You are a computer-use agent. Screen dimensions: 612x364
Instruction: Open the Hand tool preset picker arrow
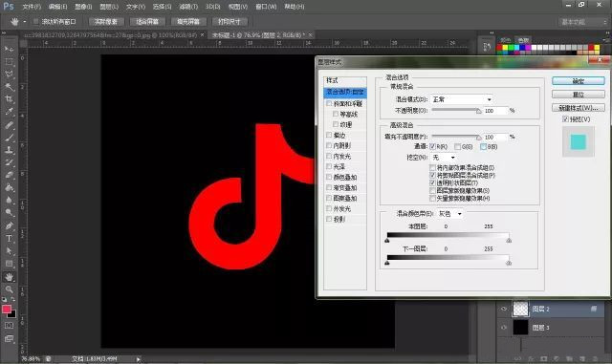[x=25, y=22]
